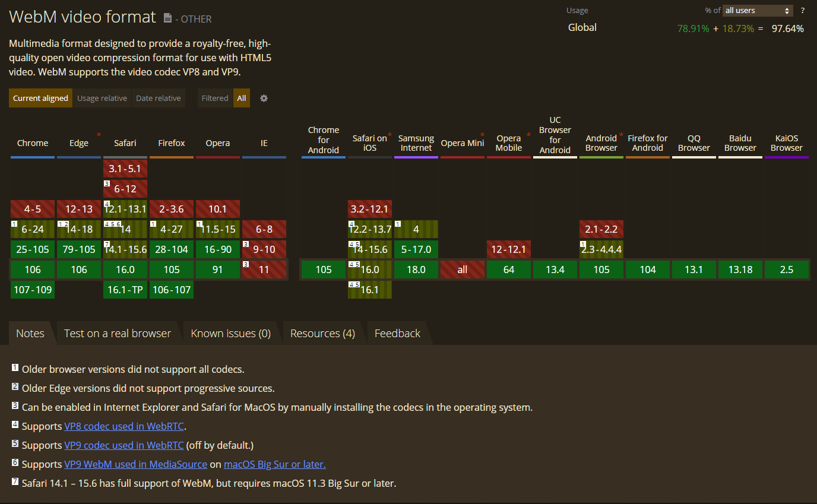Switch to Known issues (0) tab
This screenshot has width=817, height=504.
pos(231,334)
